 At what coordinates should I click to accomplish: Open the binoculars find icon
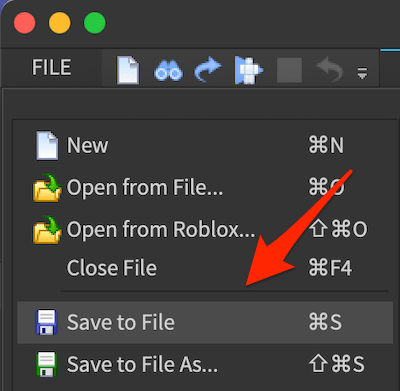(x=168, y=71)
